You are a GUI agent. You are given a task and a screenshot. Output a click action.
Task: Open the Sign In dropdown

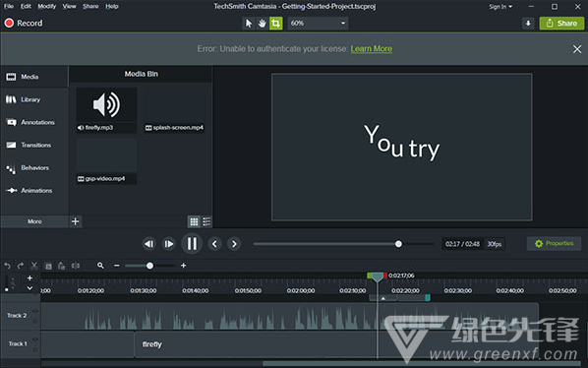(500, 7)
